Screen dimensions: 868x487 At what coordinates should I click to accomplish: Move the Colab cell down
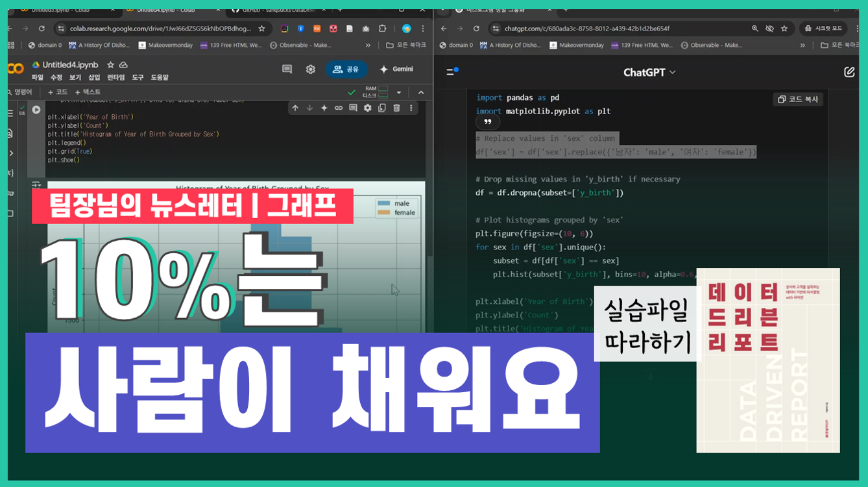(309, 108)
